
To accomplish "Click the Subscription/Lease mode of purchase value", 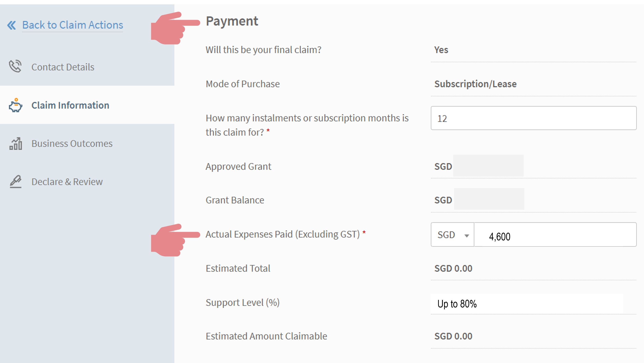I will [475, 84].
